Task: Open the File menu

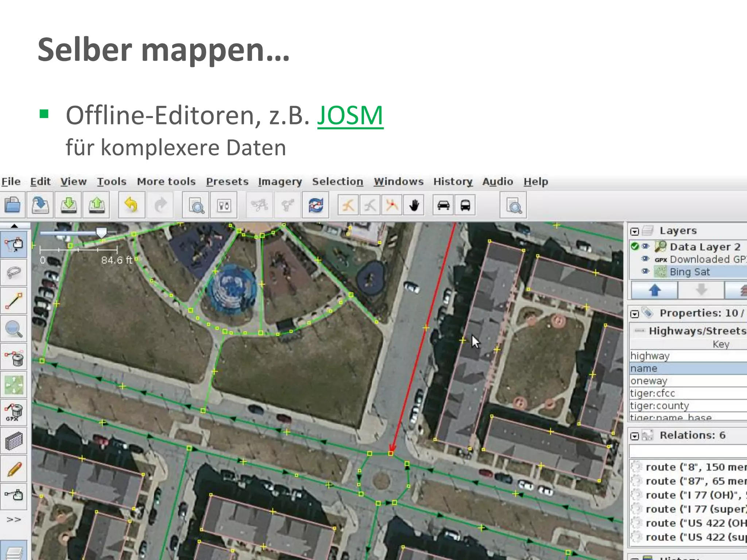Action: (x=11, y=182)
